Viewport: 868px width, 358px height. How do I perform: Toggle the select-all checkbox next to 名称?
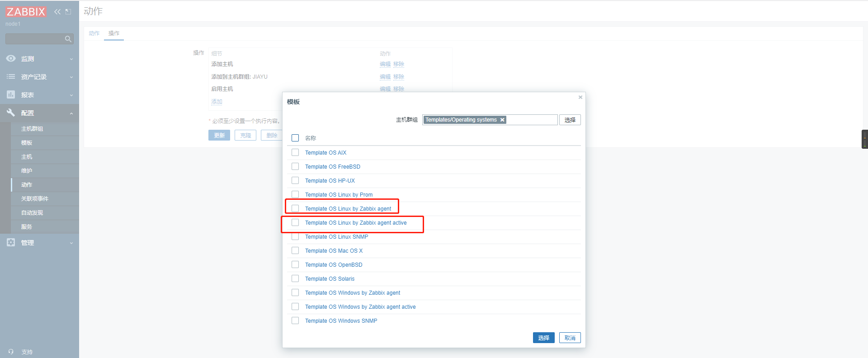pos(295,138)
